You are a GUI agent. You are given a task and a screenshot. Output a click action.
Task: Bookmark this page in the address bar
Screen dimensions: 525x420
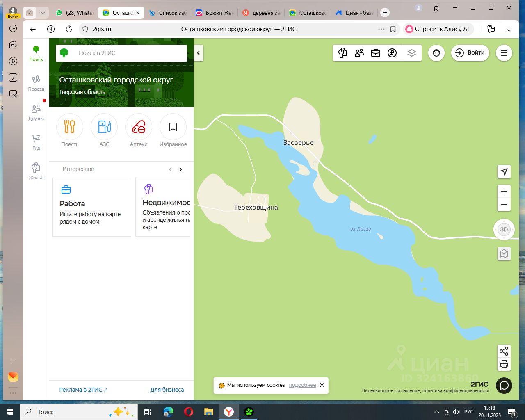(x=393, y=29)
